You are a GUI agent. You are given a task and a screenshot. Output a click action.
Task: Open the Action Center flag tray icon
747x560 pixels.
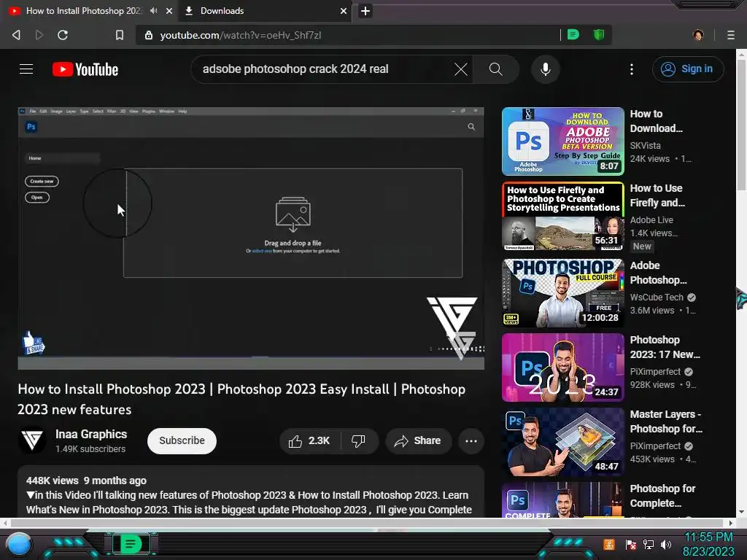[x=630, y=544]
